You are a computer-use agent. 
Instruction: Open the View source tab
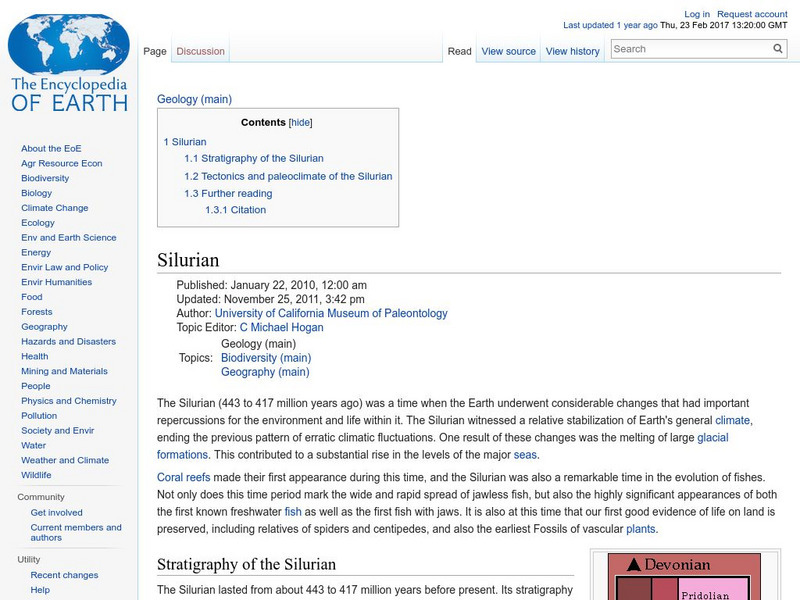(508, 51)
